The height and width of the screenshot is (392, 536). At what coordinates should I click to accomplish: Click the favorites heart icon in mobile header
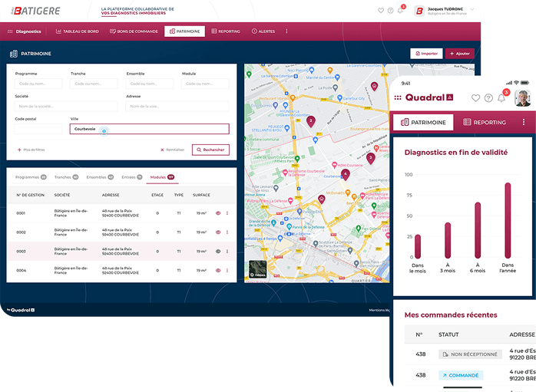tap(475, 98)
